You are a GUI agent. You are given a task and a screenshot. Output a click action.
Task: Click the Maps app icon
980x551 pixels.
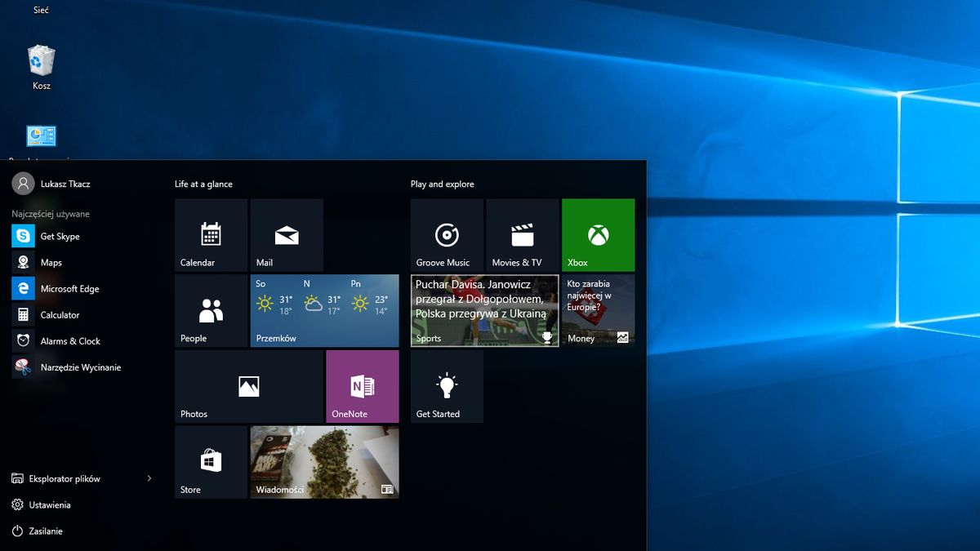click(23, 263)
